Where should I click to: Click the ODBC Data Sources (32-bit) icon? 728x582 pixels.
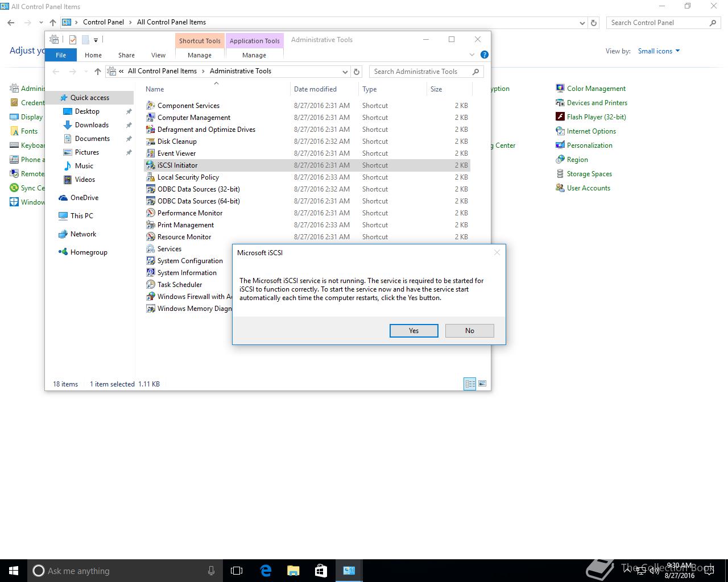[151, 189]
